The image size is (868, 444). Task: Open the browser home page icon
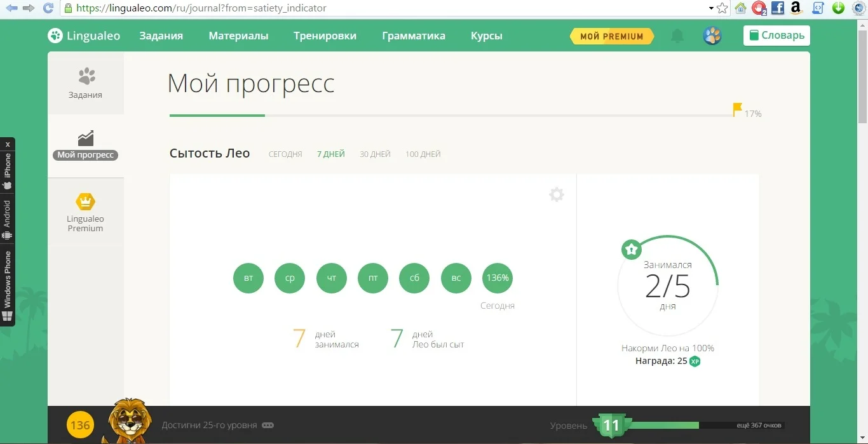(x=740, y=8)
